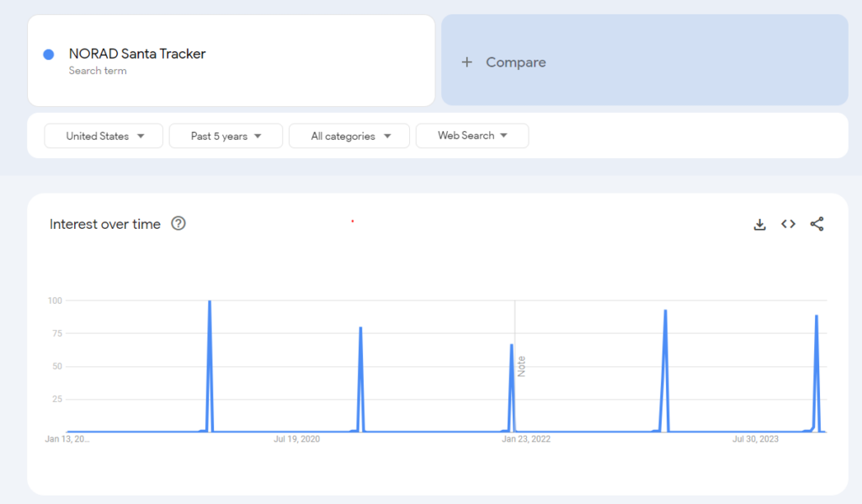This screenshot has width=862, height=504.
Task: Open the embed code icon
Action: pos(788,224)
